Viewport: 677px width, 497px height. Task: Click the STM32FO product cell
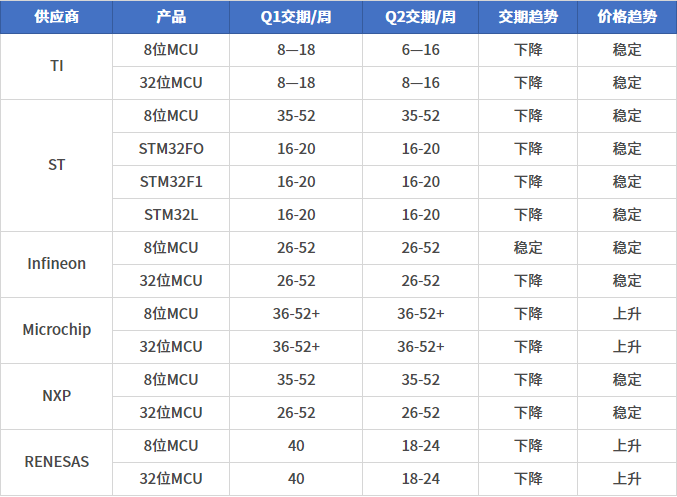pyautogui.click(x=171, y=149)
